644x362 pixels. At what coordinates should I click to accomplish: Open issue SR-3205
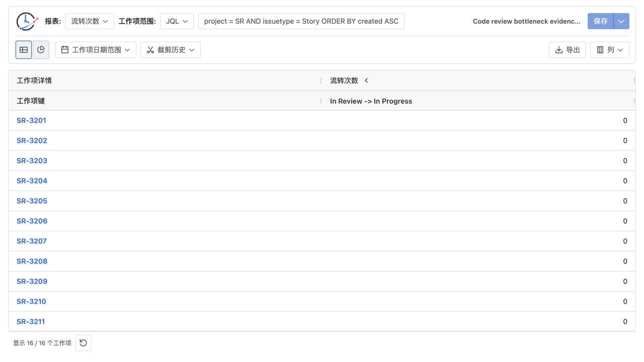(32, 201)
